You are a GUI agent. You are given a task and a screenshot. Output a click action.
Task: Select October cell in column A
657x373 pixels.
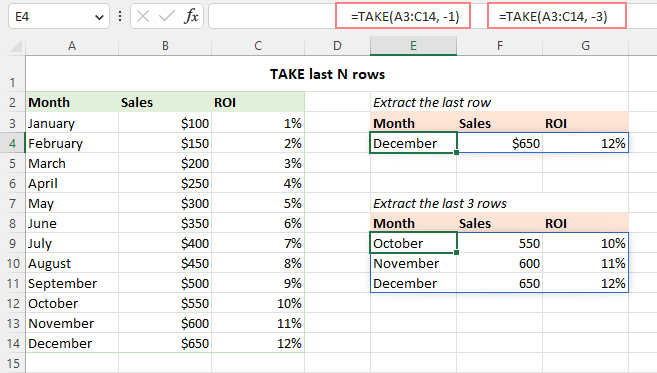click(x=72, y=303)
